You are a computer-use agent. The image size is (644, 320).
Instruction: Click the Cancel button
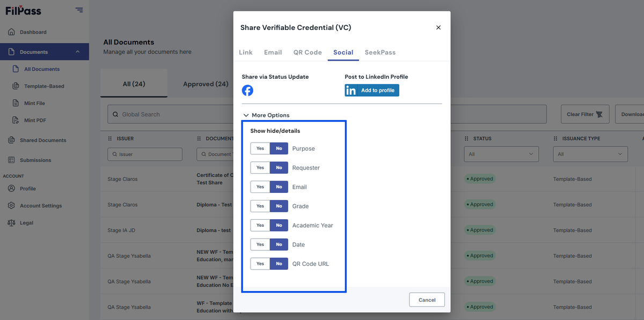(x=427, y=300)
